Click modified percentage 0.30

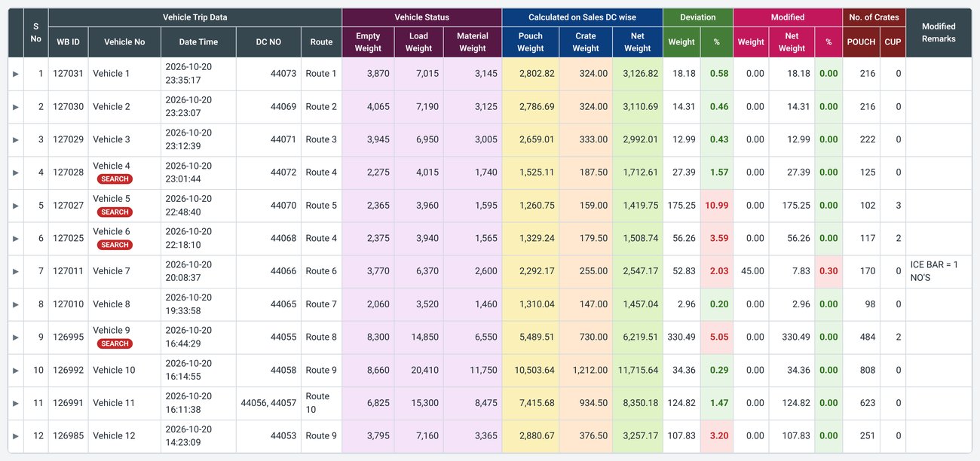(828, 271)
